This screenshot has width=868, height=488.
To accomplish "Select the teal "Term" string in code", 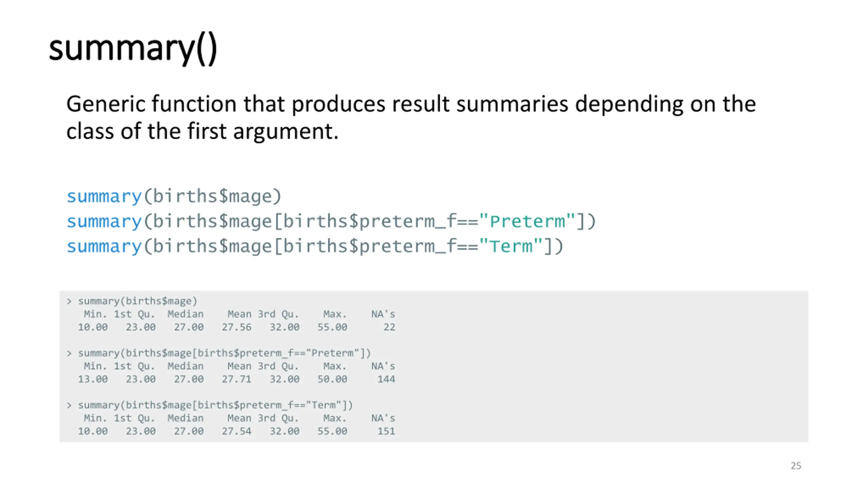I will click(511, 246).
